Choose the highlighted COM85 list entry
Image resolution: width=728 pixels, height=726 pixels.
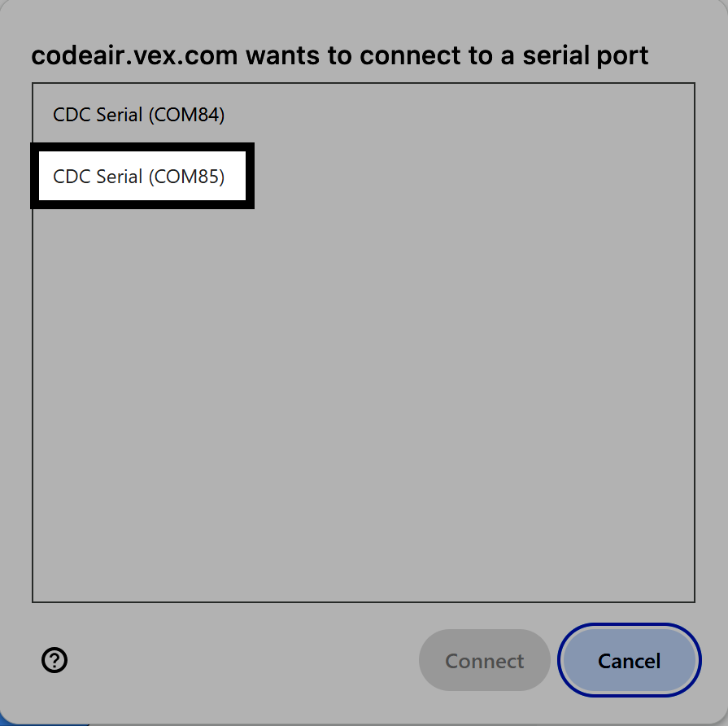click(139, 177)
